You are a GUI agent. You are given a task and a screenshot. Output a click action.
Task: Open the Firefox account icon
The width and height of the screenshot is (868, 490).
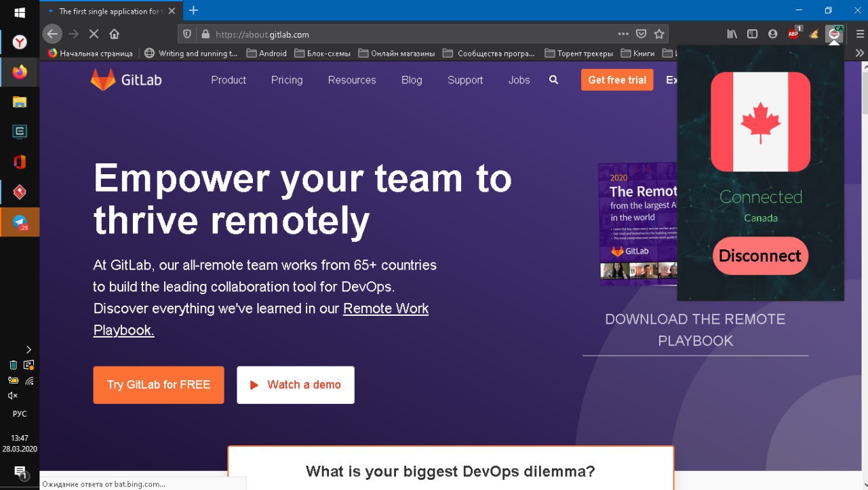(772, 34)
